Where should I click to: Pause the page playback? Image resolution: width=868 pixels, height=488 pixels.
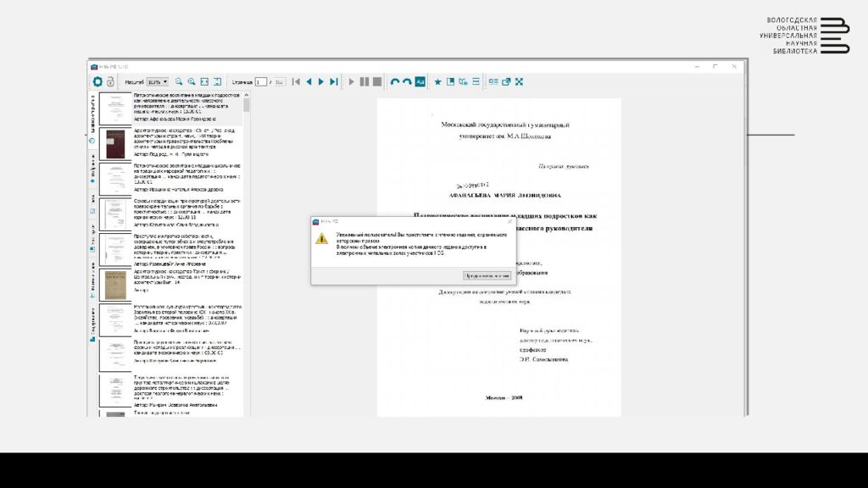[364, 82]
